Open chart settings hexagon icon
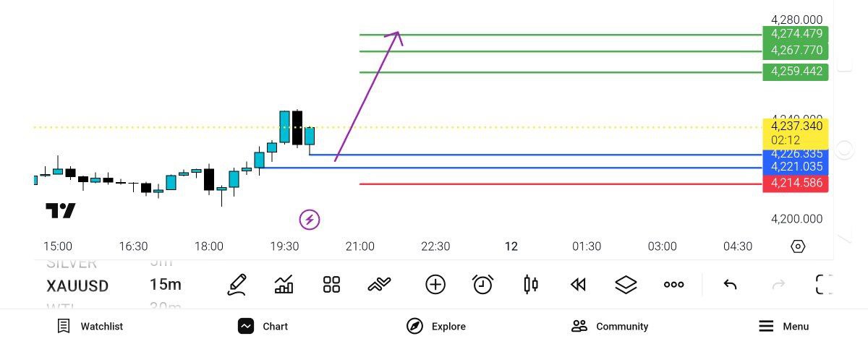 pos(798,246)
